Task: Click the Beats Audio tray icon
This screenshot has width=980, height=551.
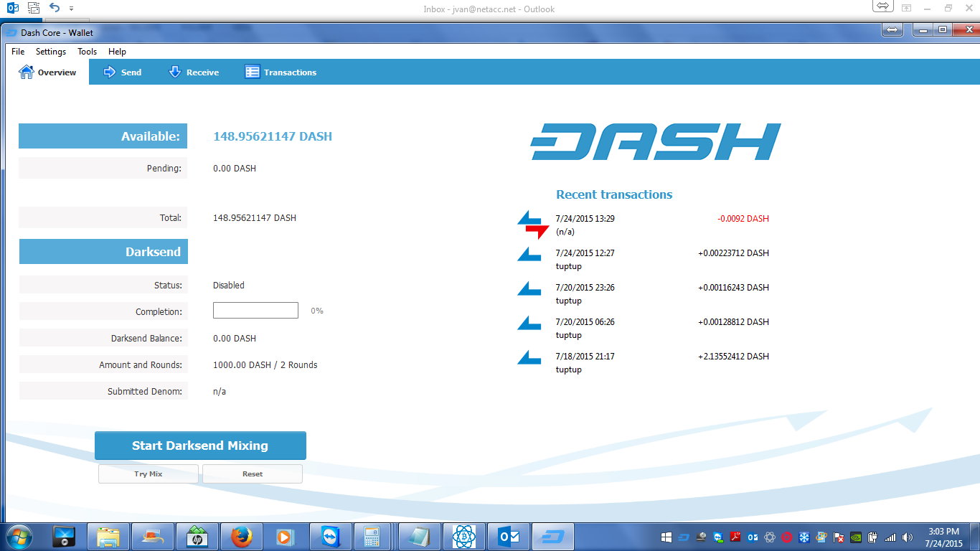Action: click(787, 537)
